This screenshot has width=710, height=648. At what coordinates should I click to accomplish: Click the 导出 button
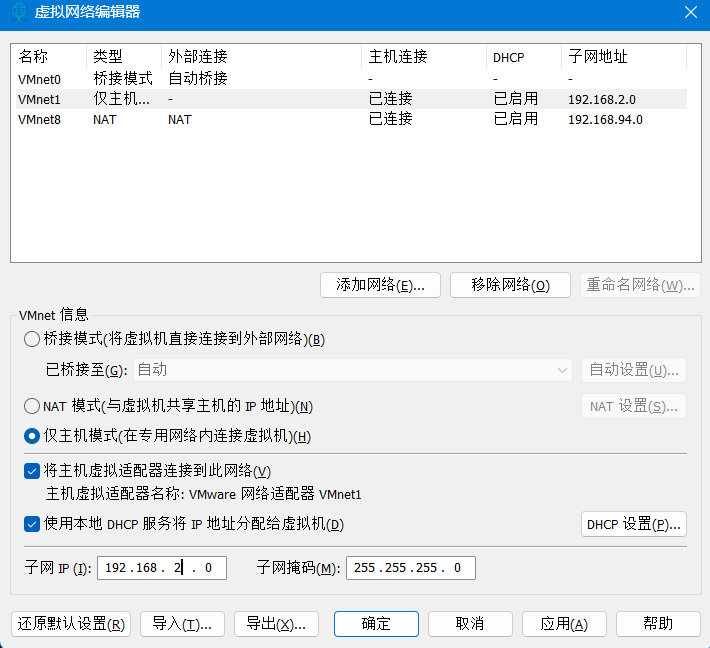pos(276,624)
